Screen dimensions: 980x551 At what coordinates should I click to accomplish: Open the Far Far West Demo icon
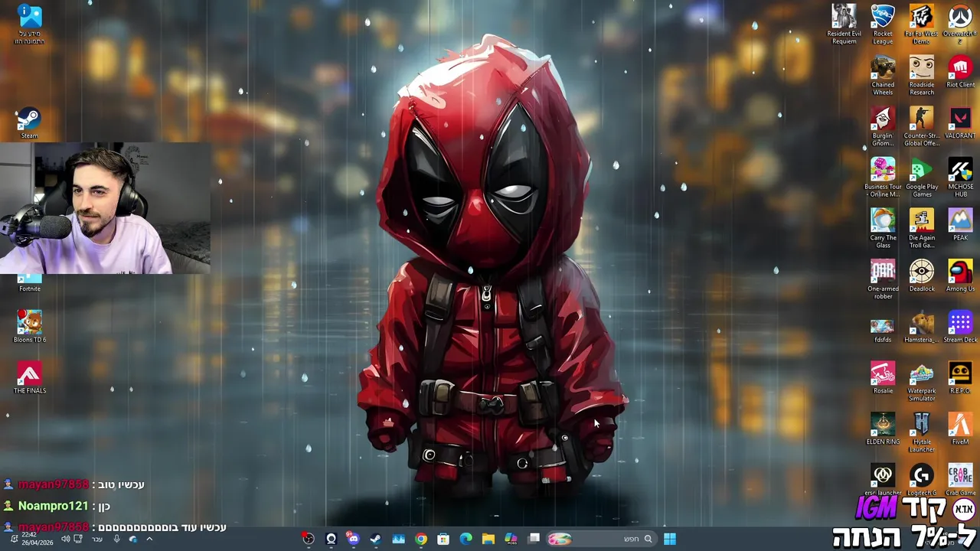point(922,24)
